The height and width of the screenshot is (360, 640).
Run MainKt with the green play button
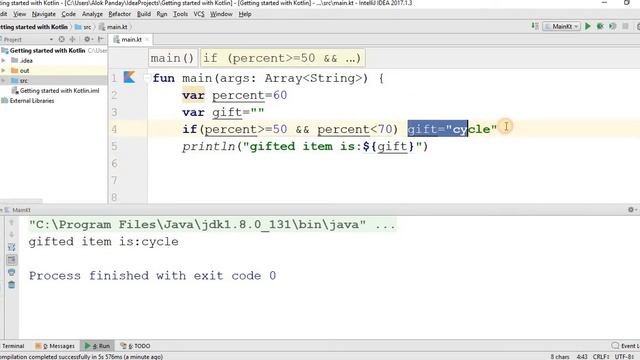pyautogui.click(x=588, y=27)
